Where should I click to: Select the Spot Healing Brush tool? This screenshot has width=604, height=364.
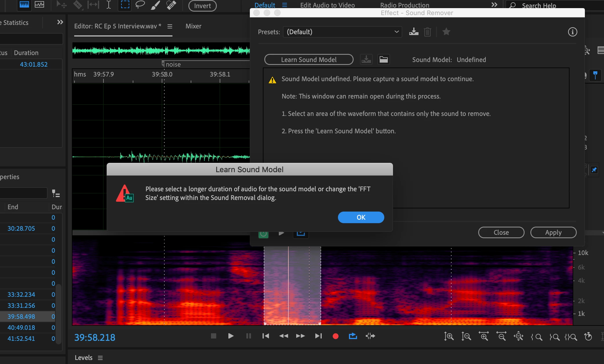(171, 5)
